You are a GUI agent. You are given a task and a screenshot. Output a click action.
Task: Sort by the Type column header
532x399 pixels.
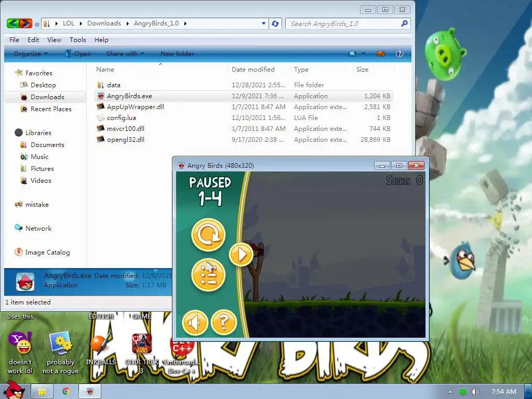[x=322, y=69]
